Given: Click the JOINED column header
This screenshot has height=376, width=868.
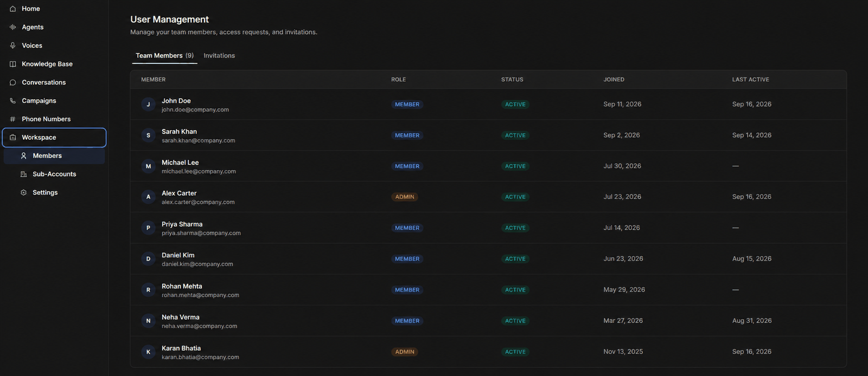Looking at the screenshot, I should click(x=614, y=80).
